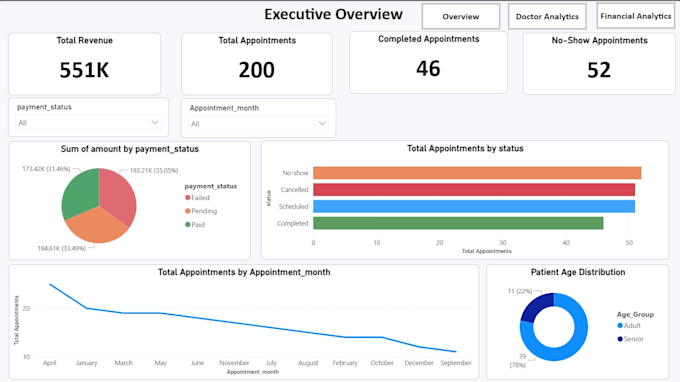Expand the Appointment_month slicer dropdown
Image resolution: width=680 pixels, height=382 pixels.
[258, 124]
